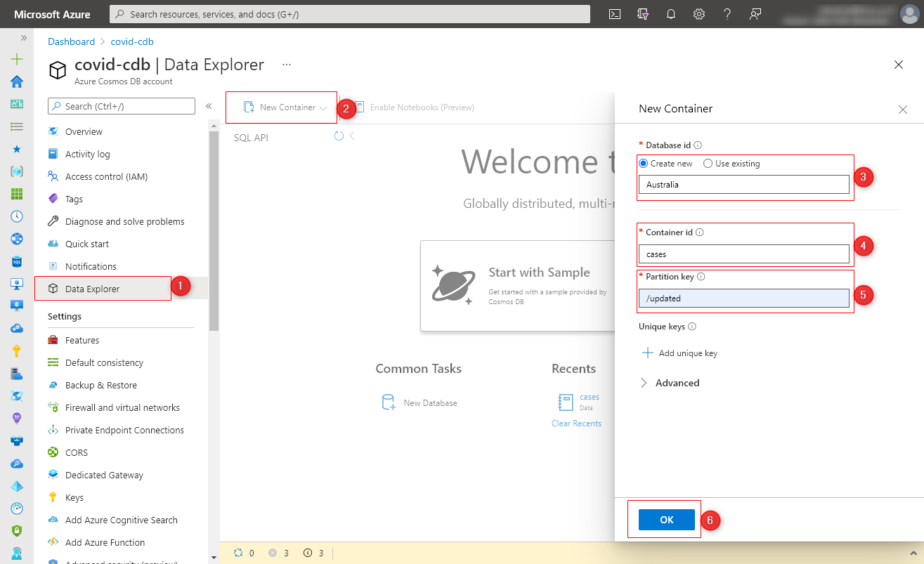The height and width of the screenshot is (564, 924).
Task: Click Dashboard breadcrumb link
Action: 71,41
